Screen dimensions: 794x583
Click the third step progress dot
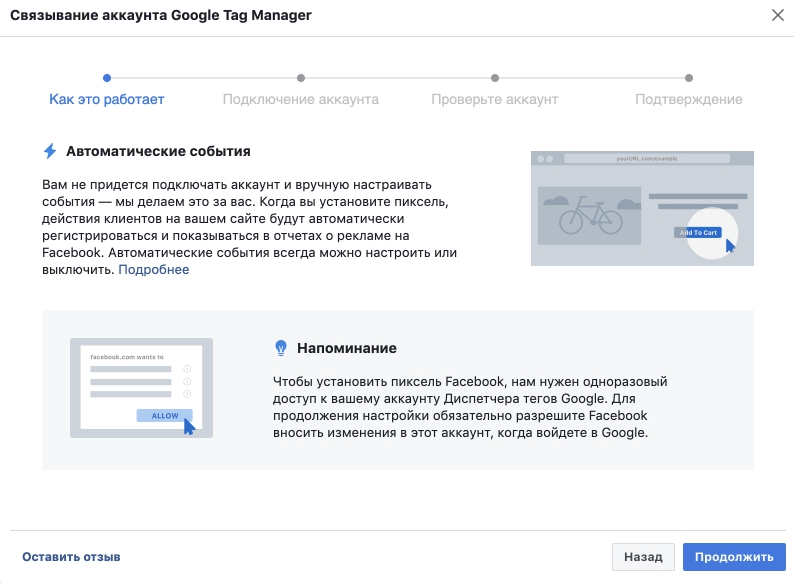[x=495, y=78]
